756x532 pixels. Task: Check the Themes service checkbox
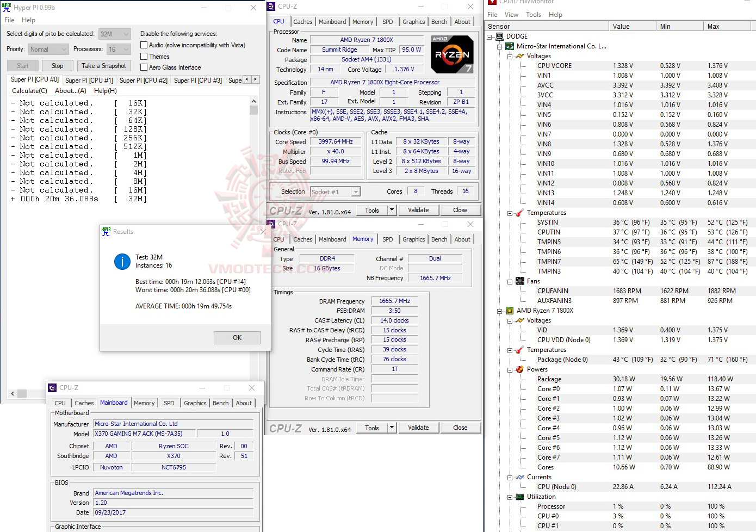tap(144, 56)
